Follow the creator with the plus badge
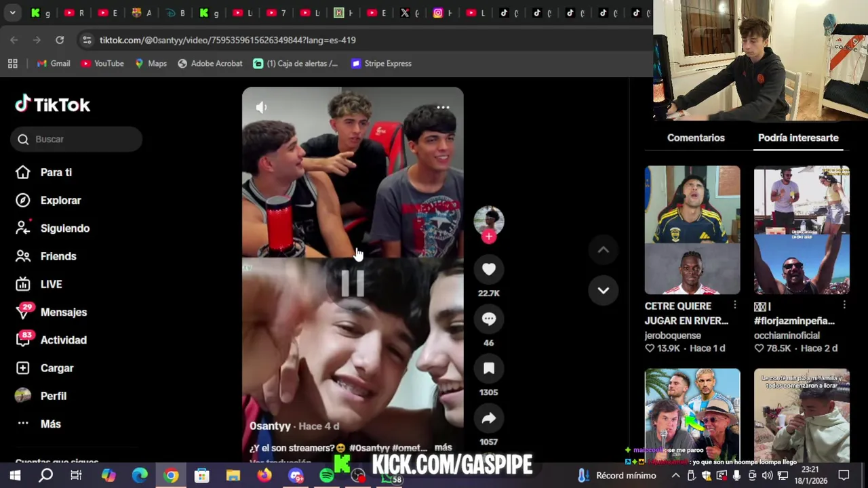 click(x=488, y=237)
